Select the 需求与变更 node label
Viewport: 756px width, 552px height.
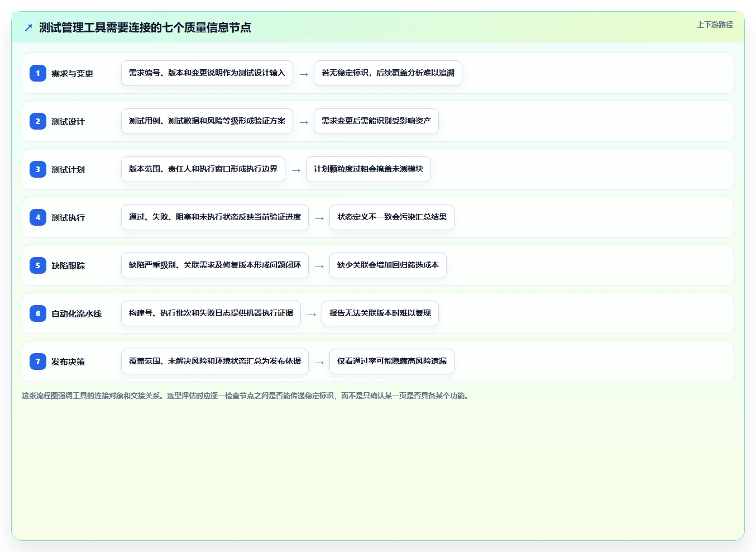(x=72, y=73)
